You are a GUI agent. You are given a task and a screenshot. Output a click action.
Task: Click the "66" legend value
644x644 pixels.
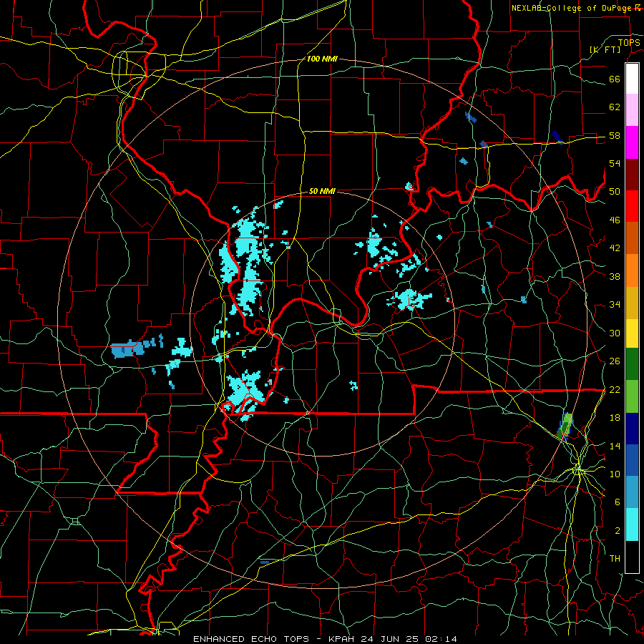(x=615, y=79)
